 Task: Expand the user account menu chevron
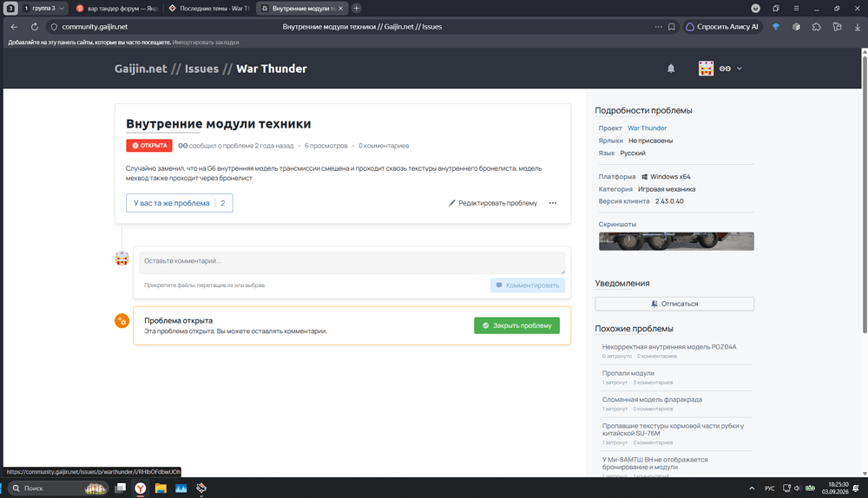739,69
